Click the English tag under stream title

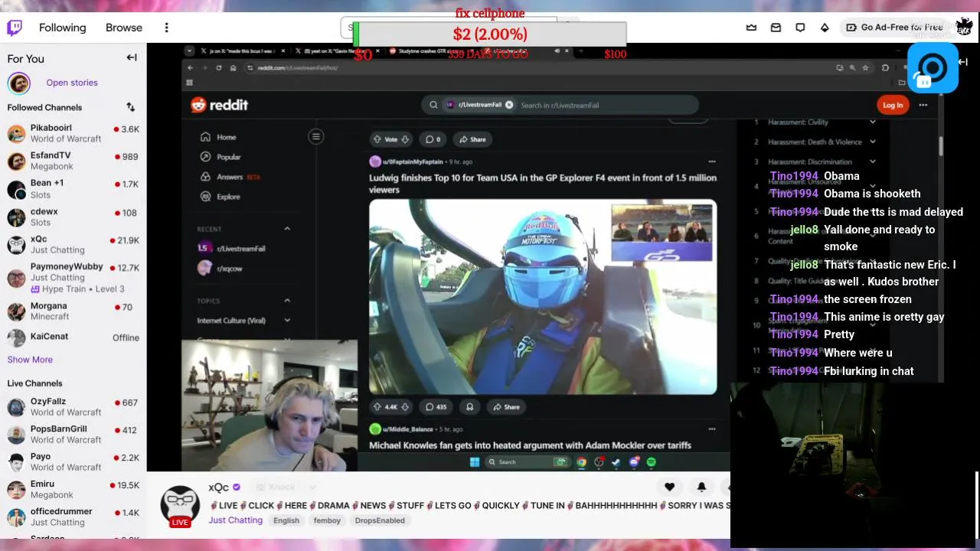[286, 520]
